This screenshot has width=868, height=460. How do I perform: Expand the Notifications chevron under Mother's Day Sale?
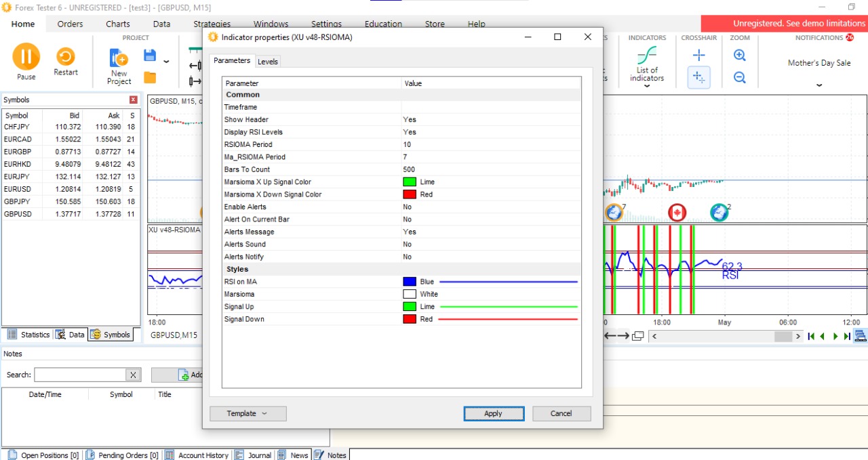click(819, 85)
